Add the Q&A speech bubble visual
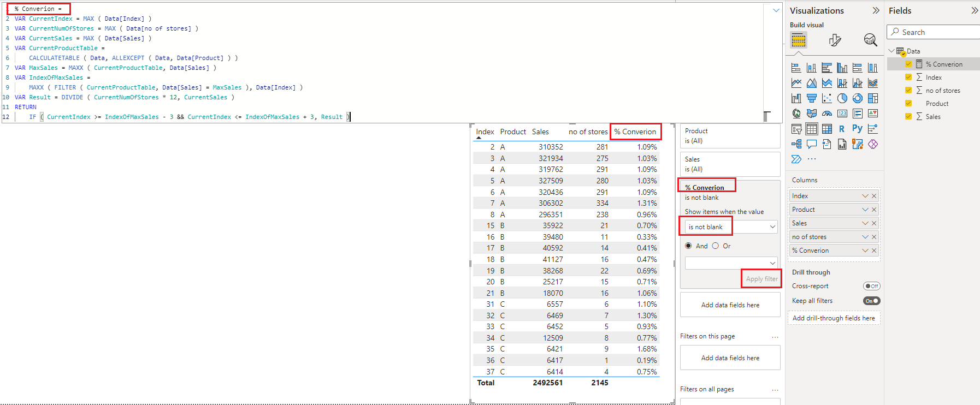This screenshot has width=980, height=405. pos(811,144)
